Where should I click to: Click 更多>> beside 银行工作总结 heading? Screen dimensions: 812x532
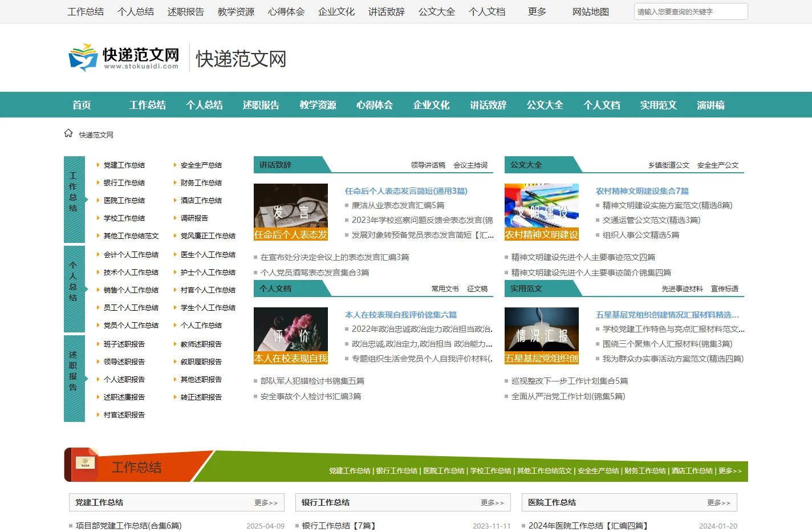(492, 502)
